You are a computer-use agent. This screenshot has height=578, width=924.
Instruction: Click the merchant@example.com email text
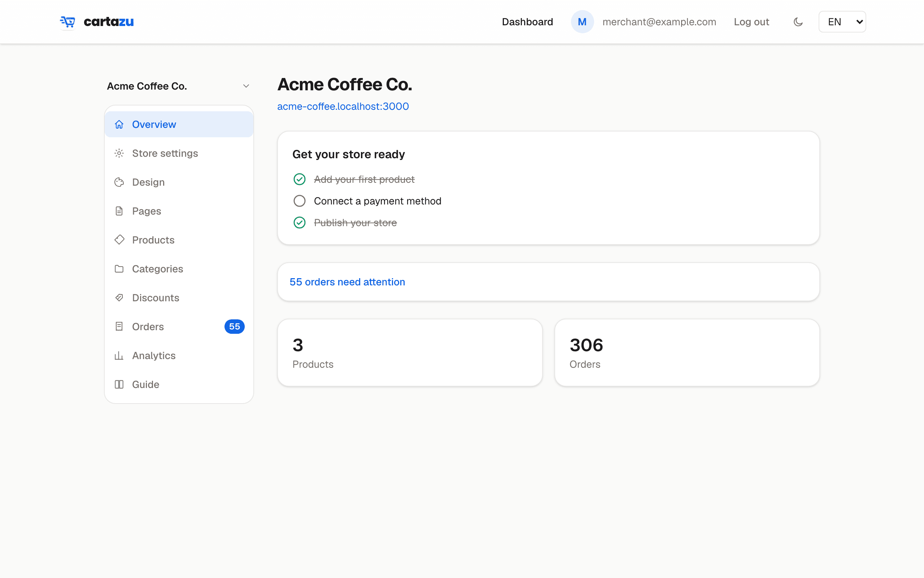click(659, 22)
